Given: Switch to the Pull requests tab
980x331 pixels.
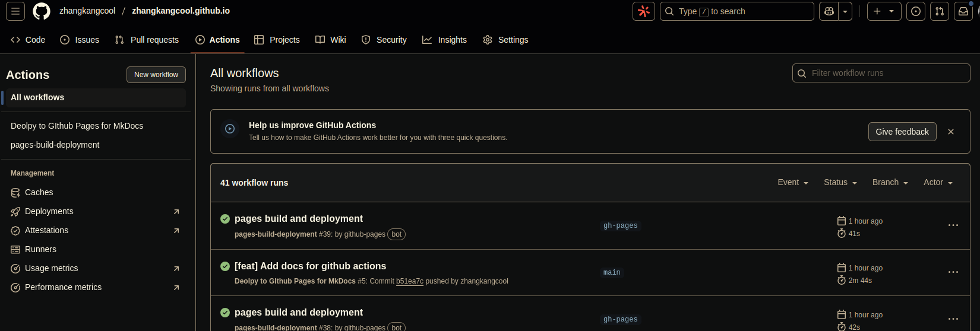Looking at the screenshot, I should click(x=147, y=40).
